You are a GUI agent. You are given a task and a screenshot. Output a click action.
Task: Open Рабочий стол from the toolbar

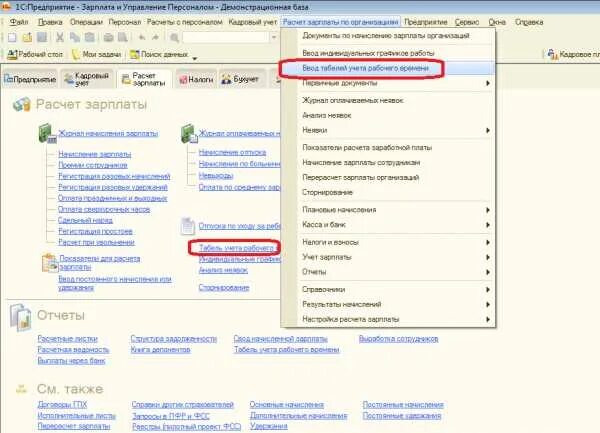[x=35, y=54]
